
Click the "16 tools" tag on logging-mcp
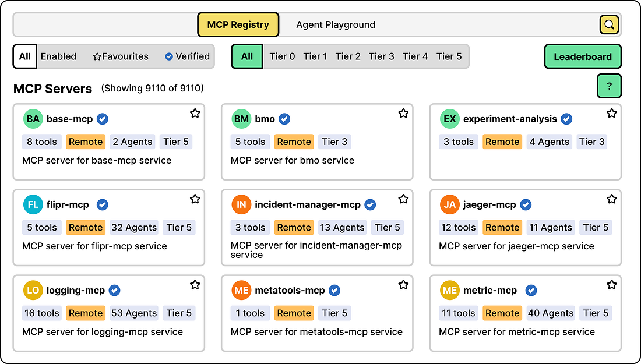[x=42, y=313]
